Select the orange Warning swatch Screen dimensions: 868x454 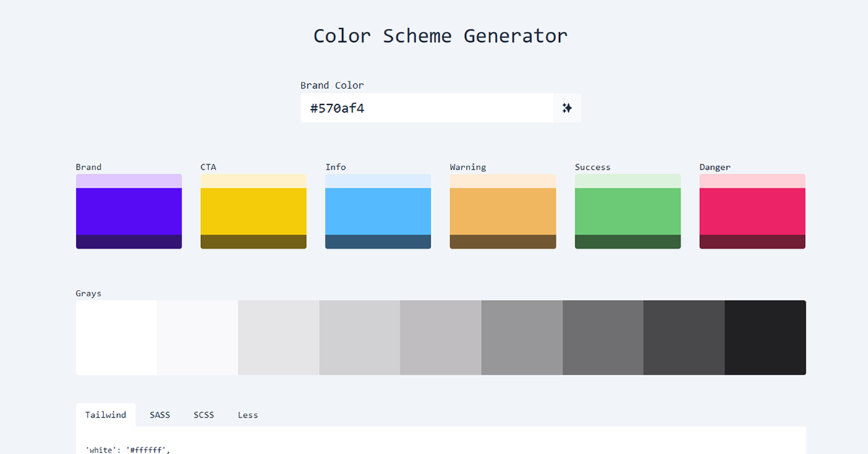503,211
